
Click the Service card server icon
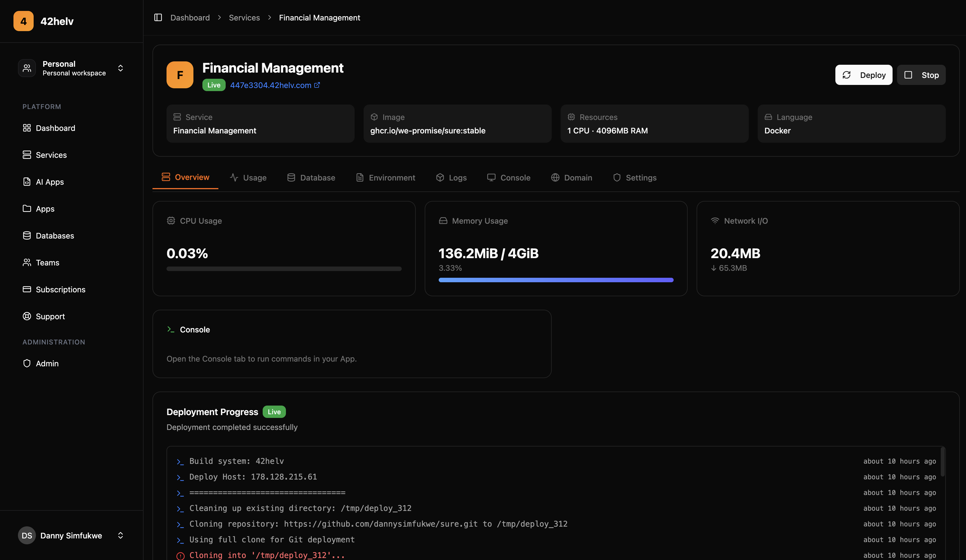tap(177, 117)
